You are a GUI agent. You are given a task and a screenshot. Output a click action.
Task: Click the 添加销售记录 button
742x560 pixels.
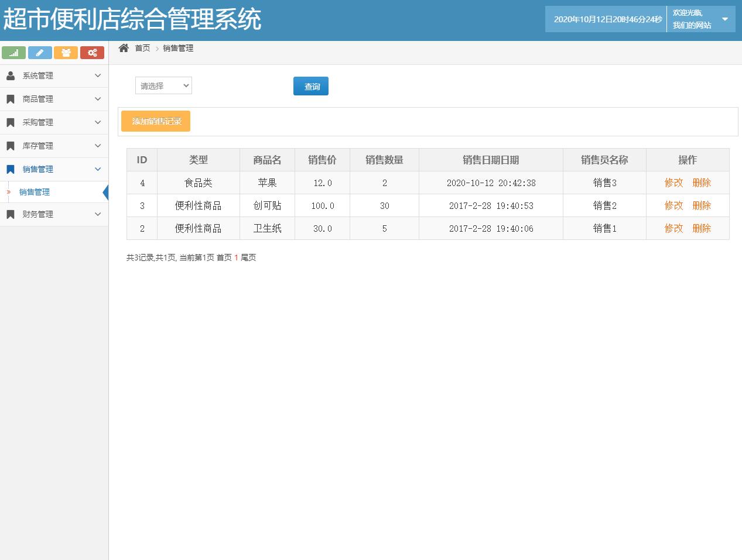pos(155,121)
